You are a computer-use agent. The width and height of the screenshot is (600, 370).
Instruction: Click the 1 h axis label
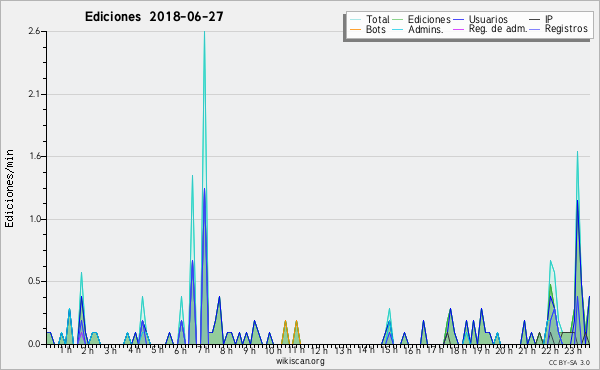coord(65,350)
